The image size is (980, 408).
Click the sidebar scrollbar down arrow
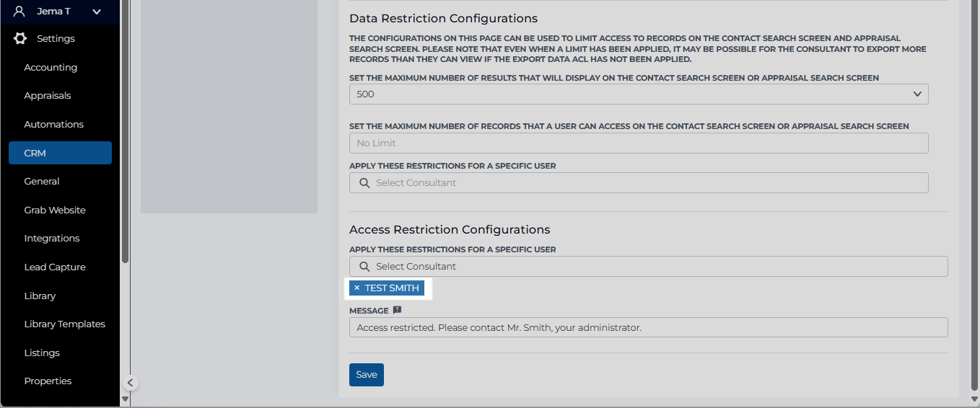[125, 399]
